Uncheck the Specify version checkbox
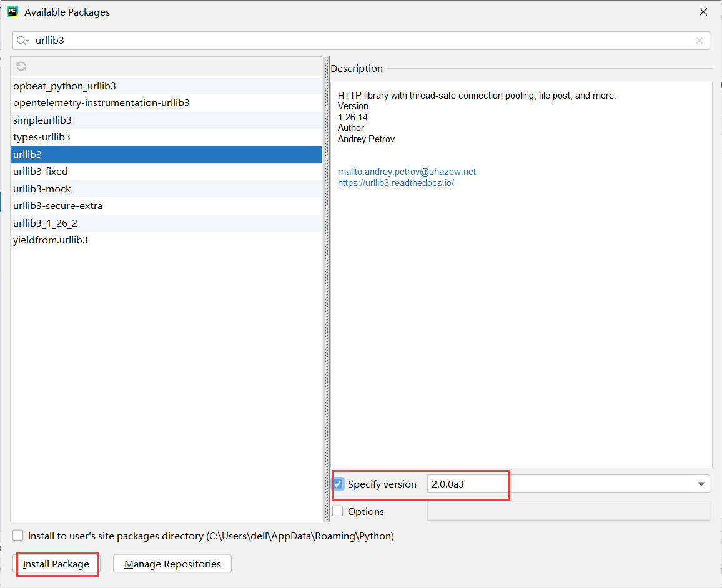The height and width of the screenshot is (588, 722). coord(338,484)
